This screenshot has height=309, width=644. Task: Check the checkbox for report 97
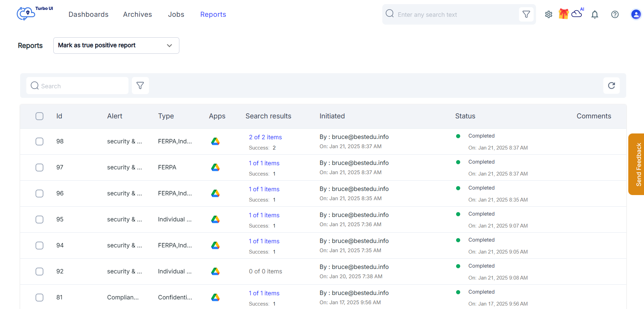(x=39, y=167)
